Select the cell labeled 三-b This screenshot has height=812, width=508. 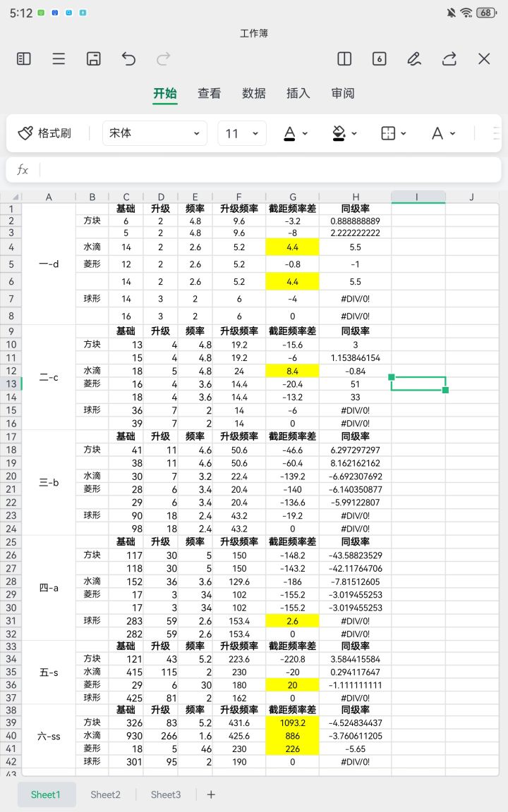click(49, 483)
